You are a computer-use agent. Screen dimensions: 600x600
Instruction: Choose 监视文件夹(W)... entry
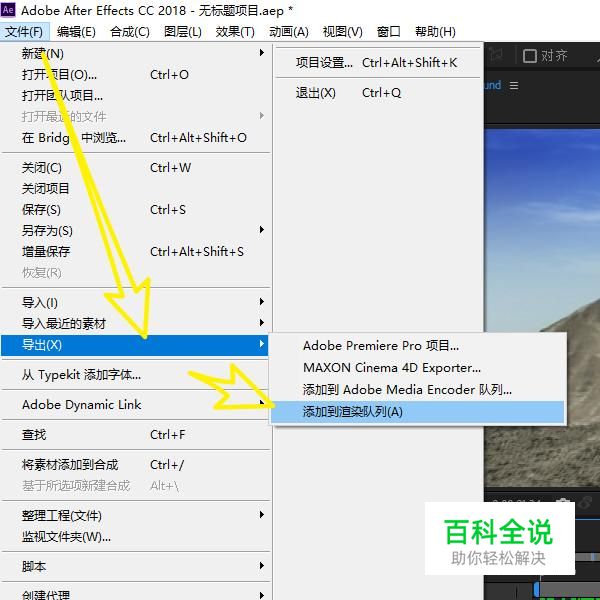(x=136, y=537)
